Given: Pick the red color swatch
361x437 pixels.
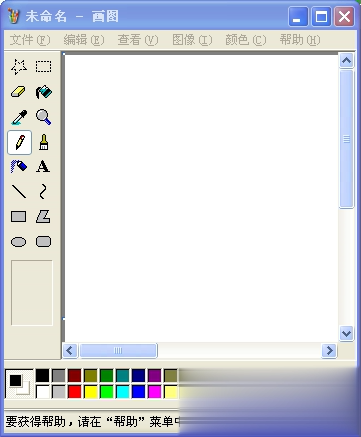Looking at the screenshot, I should coord(75,392).
